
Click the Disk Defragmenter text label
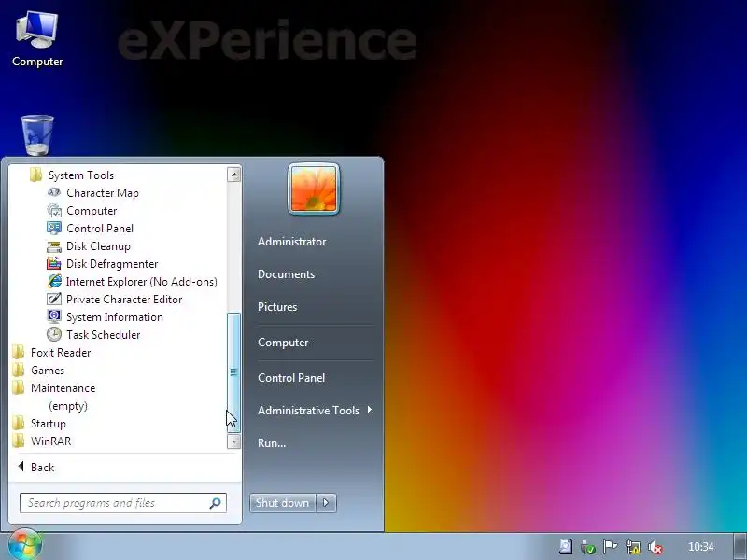[112, 264]
